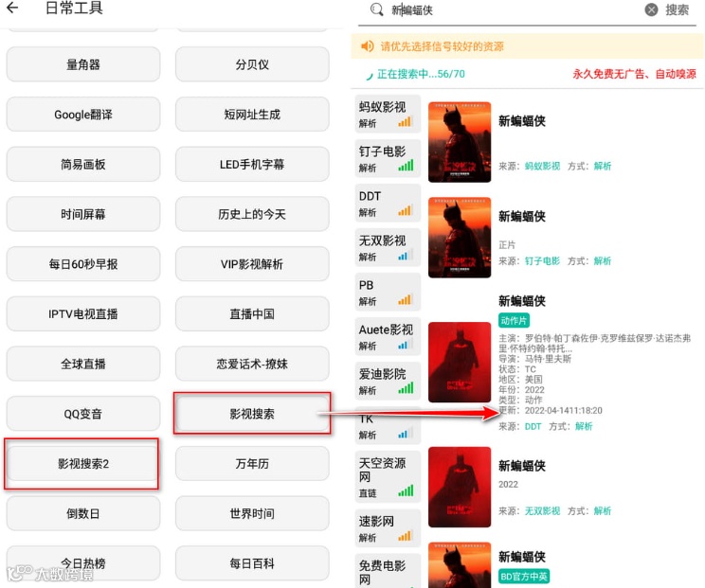Select 蚂蚁影视 source entry
705x588 pixels.
click(388, 114)
